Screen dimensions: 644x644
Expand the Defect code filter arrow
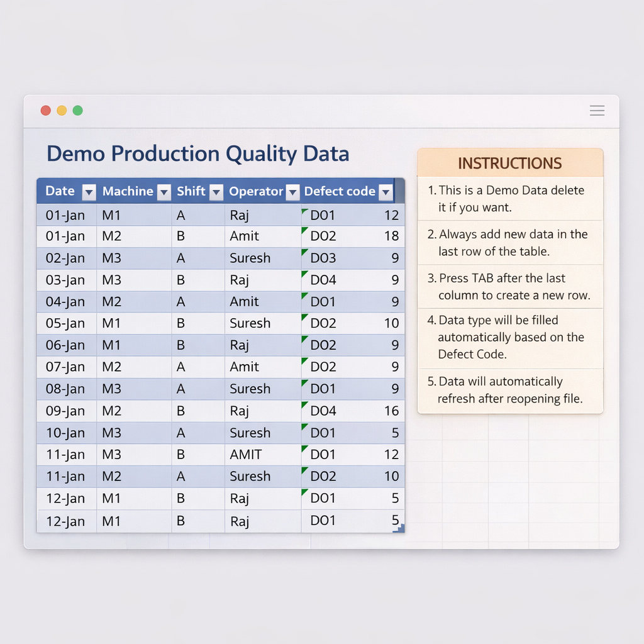coord(386,192)
